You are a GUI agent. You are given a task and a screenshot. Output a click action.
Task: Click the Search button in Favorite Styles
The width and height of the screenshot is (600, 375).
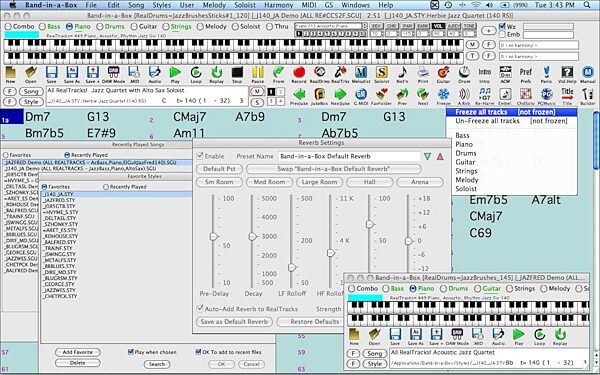[x=157, y=364]
